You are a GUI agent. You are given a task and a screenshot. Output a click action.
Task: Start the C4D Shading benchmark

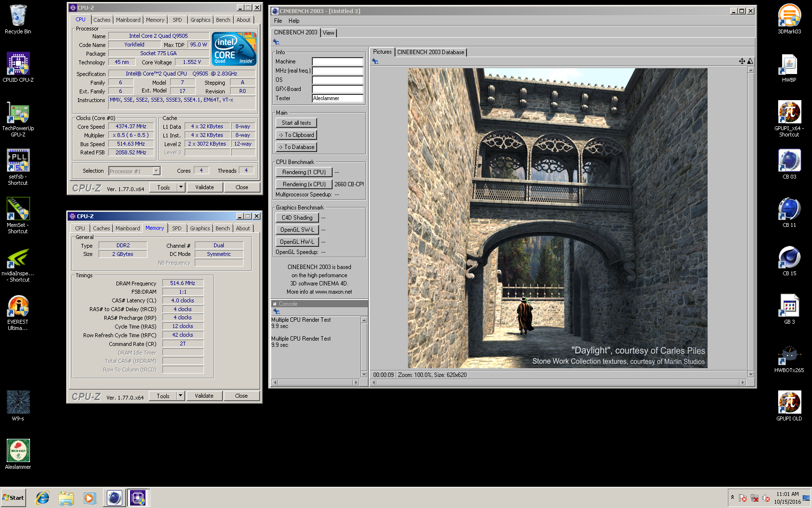297,218
